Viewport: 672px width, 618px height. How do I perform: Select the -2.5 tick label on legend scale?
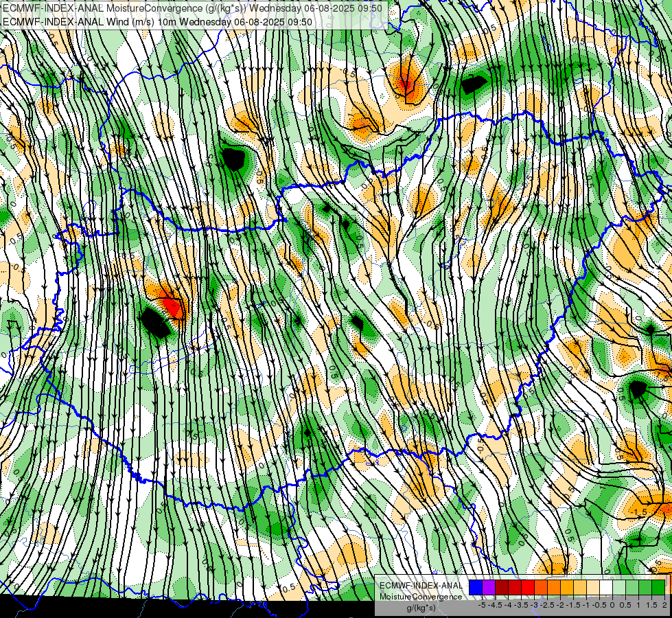coord(547,605)
